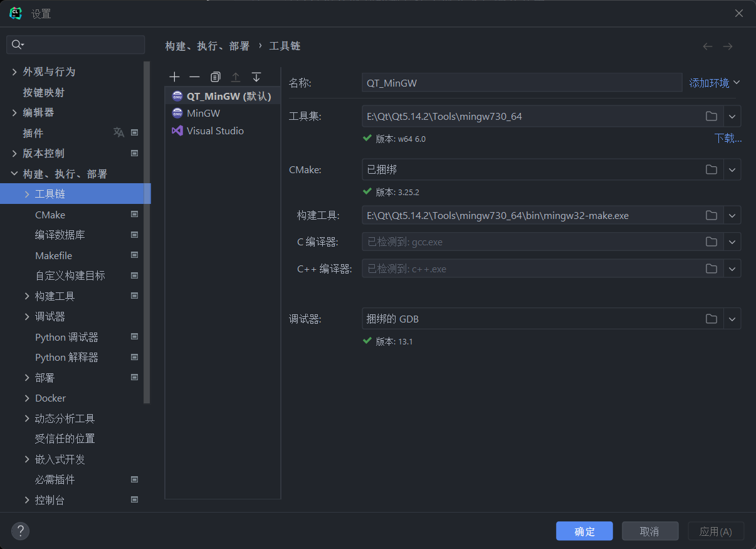Open the C++ 编译器 dropdown arrow
756x549 pixels.
pos(732,269)
